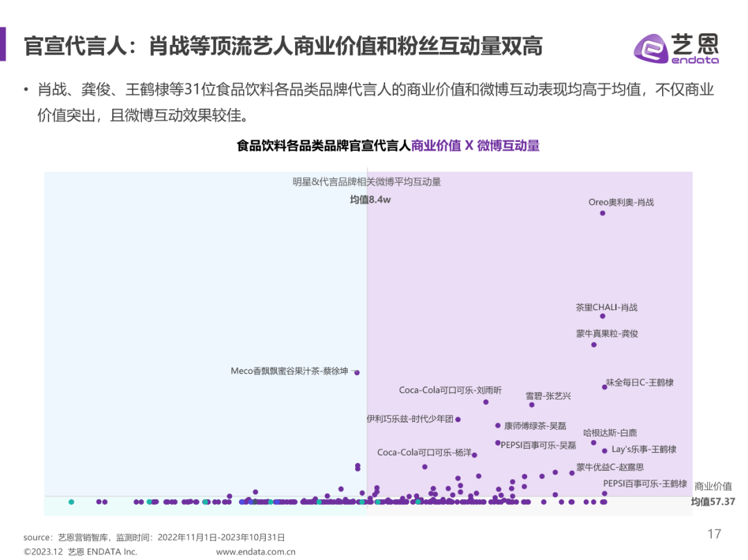Select the Coca-Cola可口可乐-刘雨昕 label

pyautogui.click(x=450, y=390)
